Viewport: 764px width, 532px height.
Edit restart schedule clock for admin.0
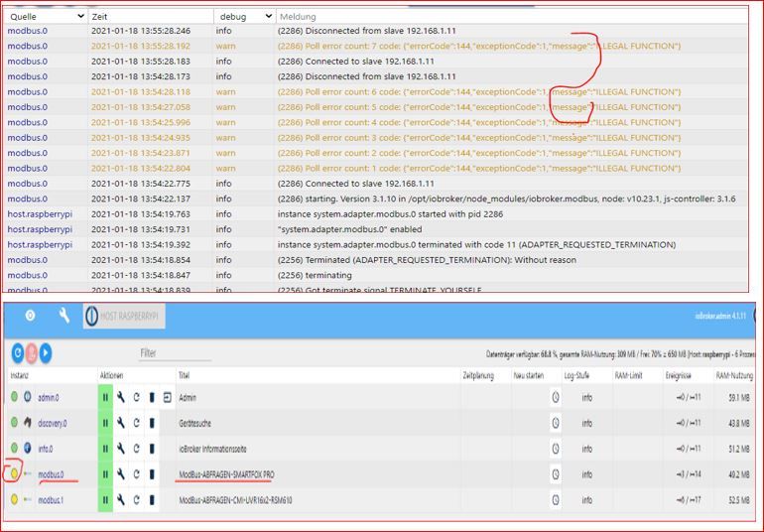[x=556, y=397]
